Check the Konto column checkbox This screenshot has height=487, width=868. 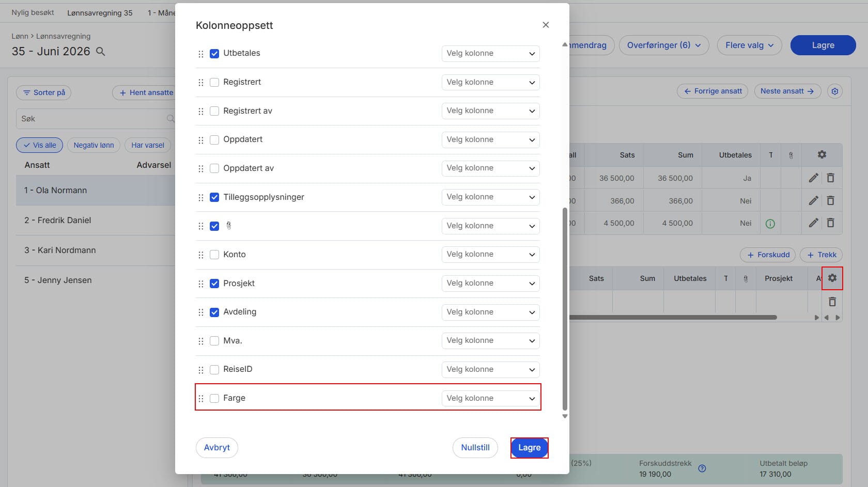coord(214,255)
